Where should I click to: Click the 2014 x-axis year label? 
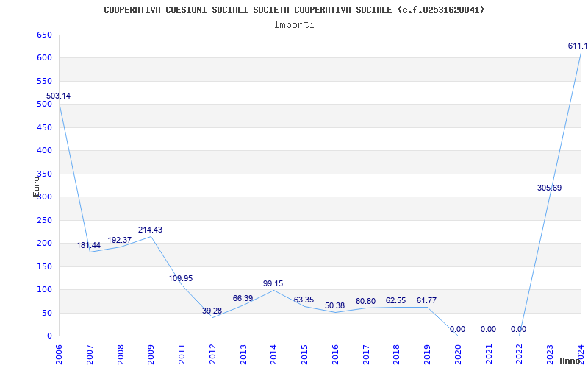tap(273, 355)
